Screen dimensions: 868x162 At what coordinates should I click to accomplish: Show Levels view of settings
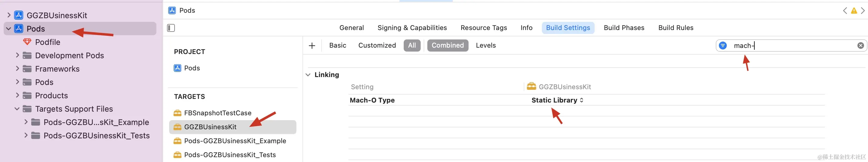point(486,46)
